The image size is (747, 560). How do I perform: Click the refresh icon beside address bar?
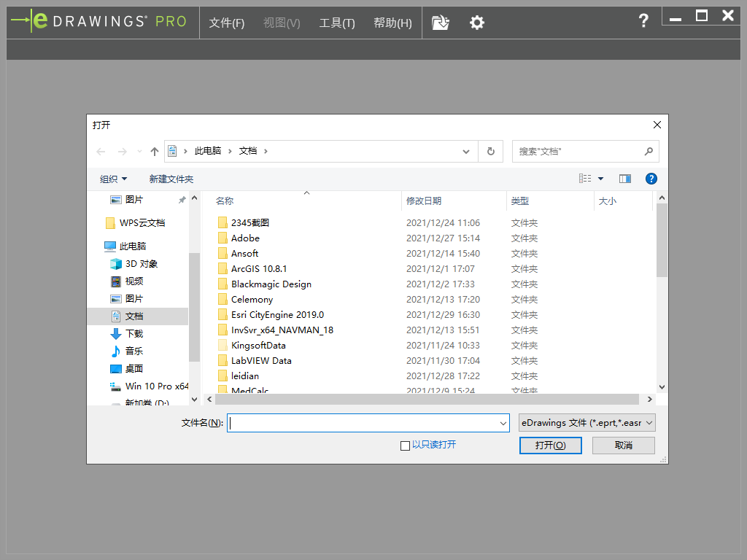[491, 152]
